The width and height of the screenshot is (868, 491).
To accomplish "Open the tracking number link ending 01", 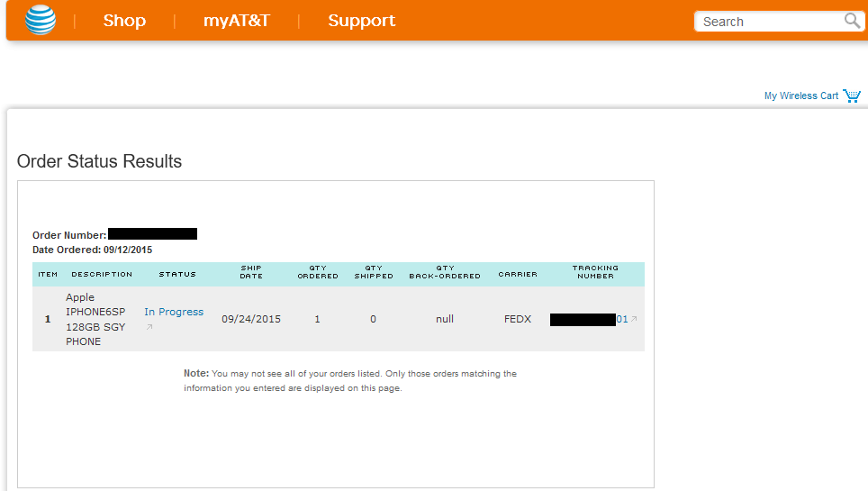I will pos(622,319).
